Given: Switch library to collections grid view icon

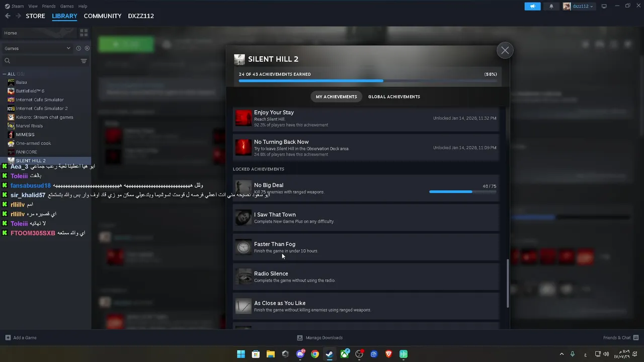Looking at the screenshot, I should point(84,33).
